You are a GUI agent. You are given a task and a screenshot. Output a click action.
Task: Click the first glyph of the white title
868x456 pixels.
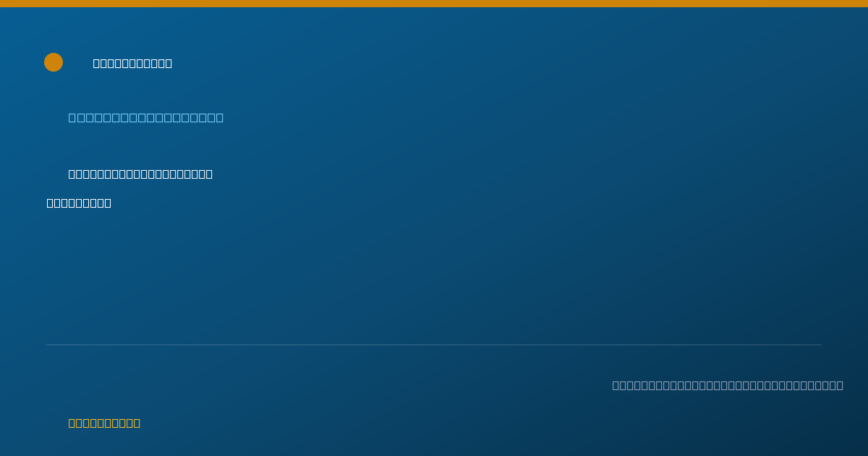tap(97, 63)
